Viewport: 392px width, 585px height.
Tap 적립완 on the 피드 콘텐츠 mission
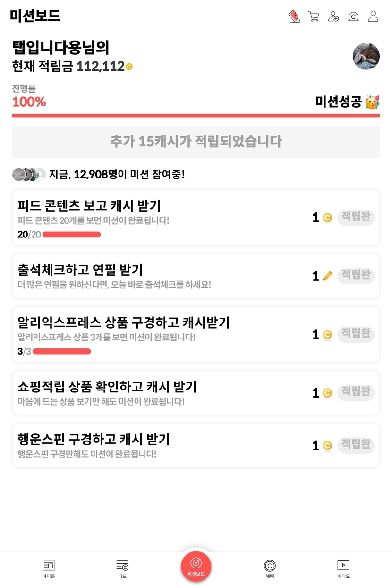coord(356,217)
